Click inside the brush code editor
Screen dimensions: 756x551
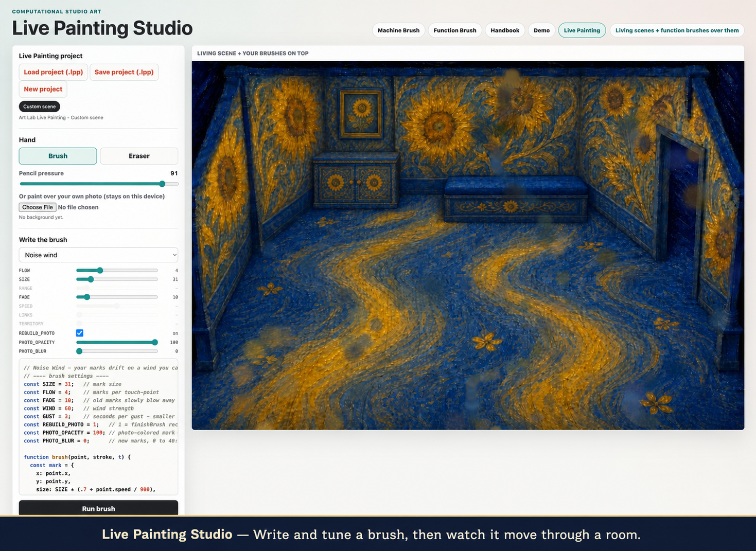[98, 427]
